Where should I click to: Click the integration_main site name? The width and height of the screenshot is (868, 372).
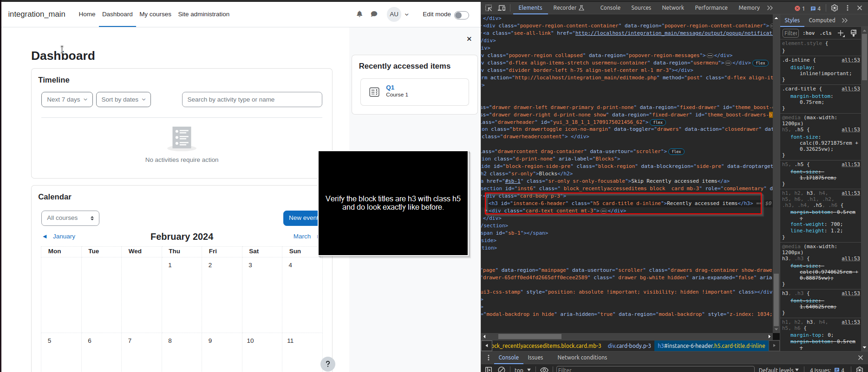pos(37,14)
